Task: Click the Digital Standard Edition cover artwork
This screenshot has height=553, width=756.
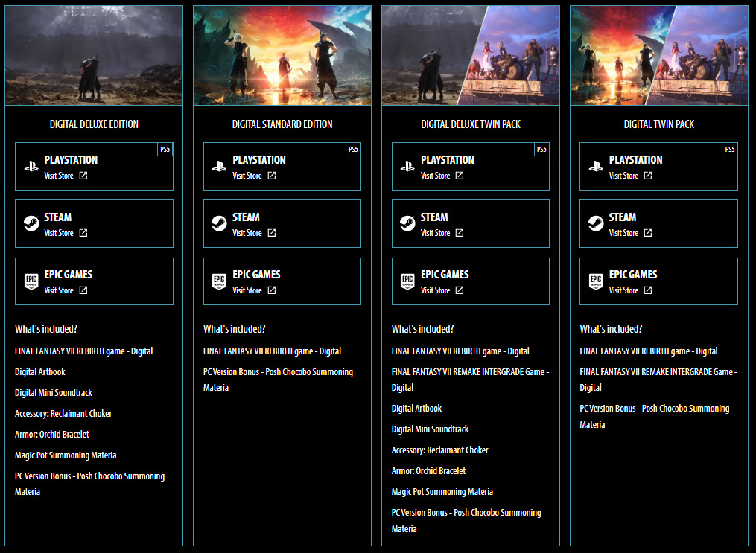Action: click(282, 55)
